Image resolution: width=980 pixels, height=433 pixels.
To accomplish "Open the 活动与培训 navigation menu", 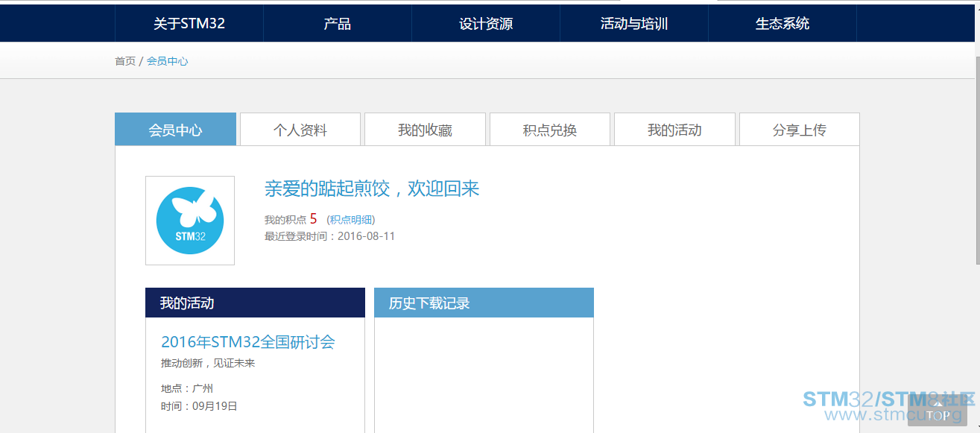I will tap(634, 24).
